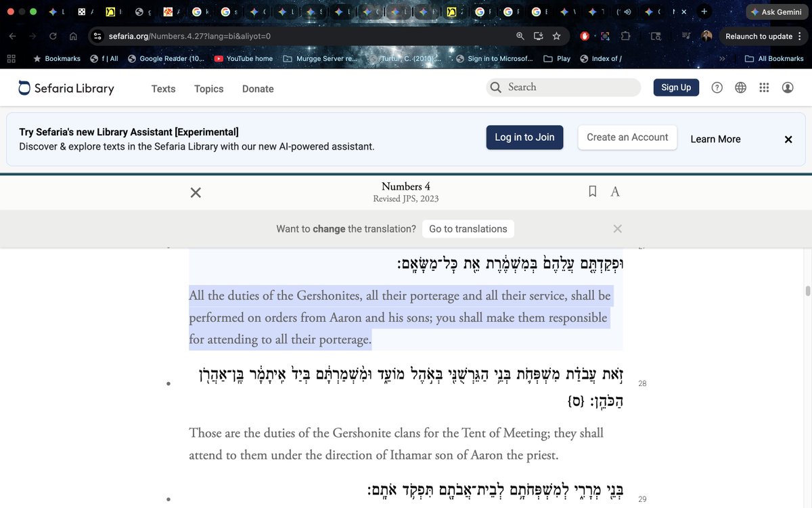Screen dimensions: 812x508
Task: Click Relaunch to update
Action: (759, 36)
